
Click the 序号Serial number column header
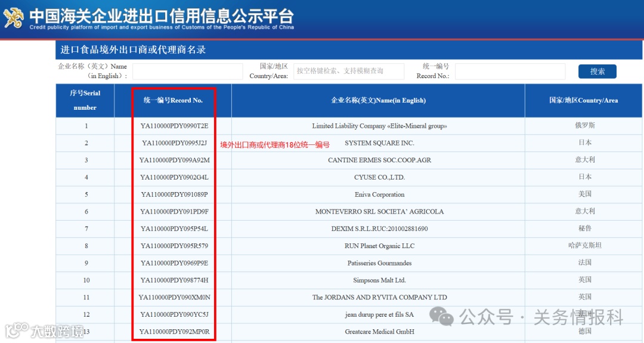pyautogui.click(x=85, y=100)
